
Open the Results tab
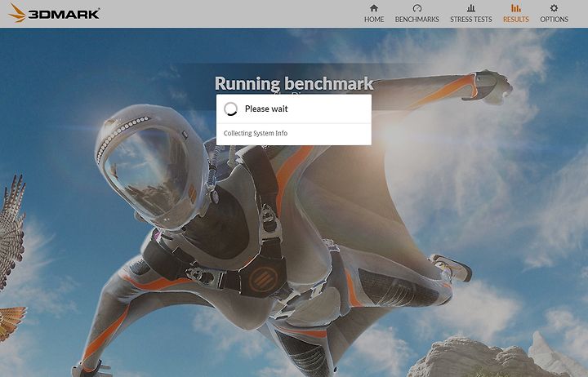click(515, 14)
